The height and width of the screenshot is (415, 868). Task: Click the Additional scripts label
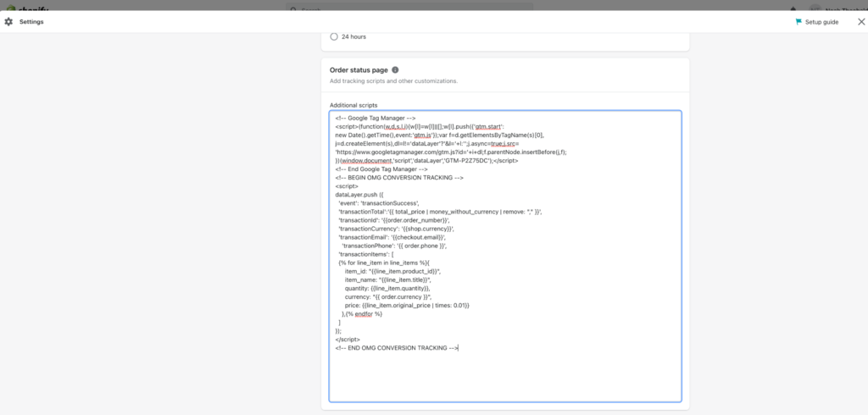[353, 105]
